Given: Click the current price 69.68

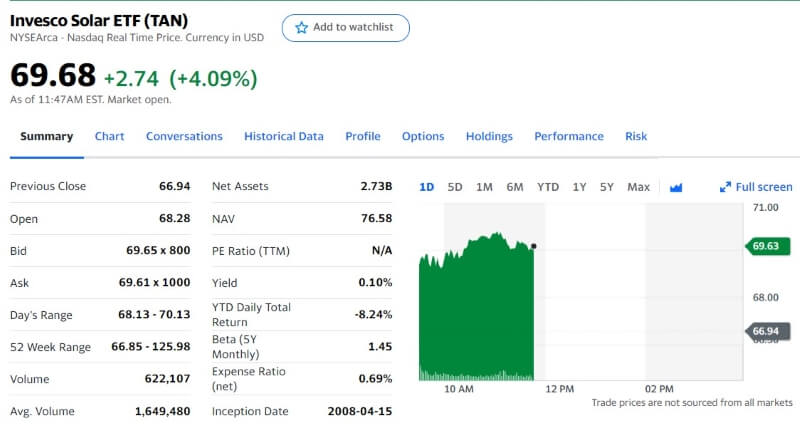Looking at the screenshot, I should tap(53, 75).
